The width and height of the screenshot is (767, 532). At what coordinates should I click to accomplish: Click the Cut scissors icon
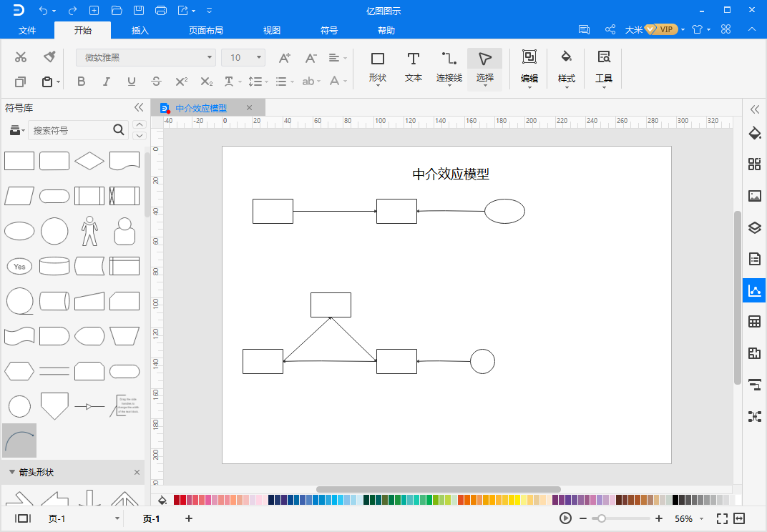pos(21,57)
